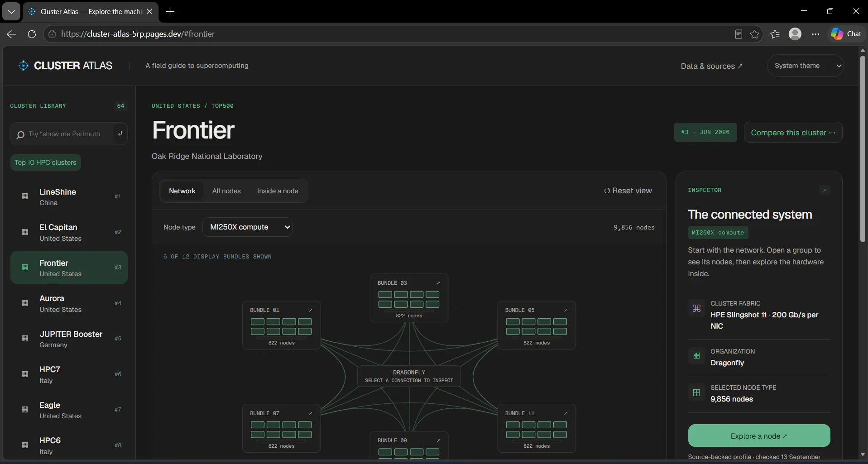Screen dimensions: 868x464
Task: Open browser profile avatar
Action: point(795,34)
